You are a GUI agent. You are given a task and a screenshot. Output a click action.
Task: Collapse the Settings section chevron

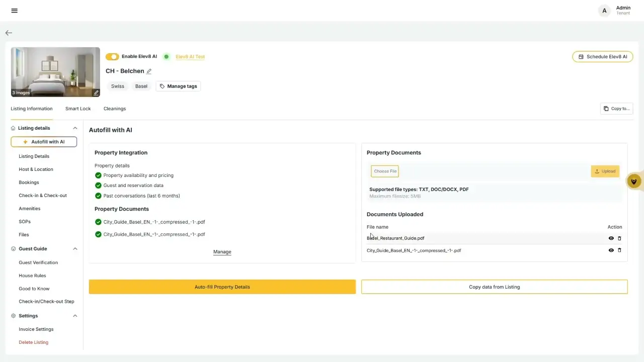pos(75,316)
